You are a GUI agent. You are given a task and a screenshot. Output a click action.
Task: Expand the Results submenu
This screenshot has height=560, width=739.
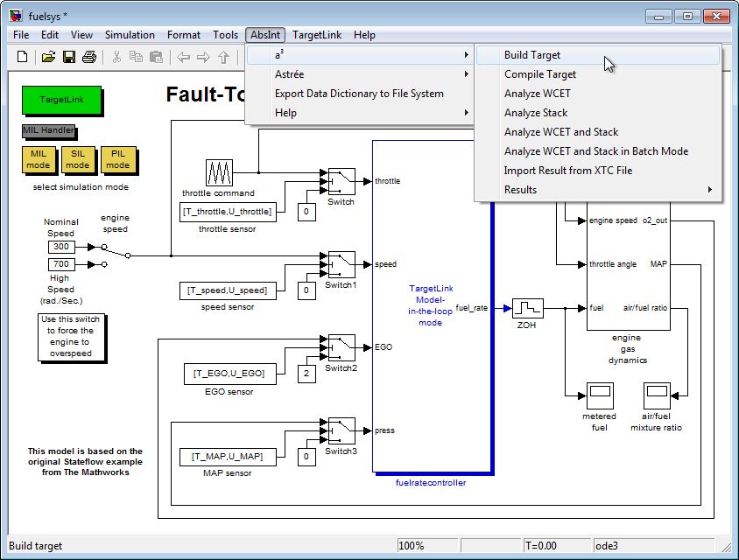[x=598, y=190]
